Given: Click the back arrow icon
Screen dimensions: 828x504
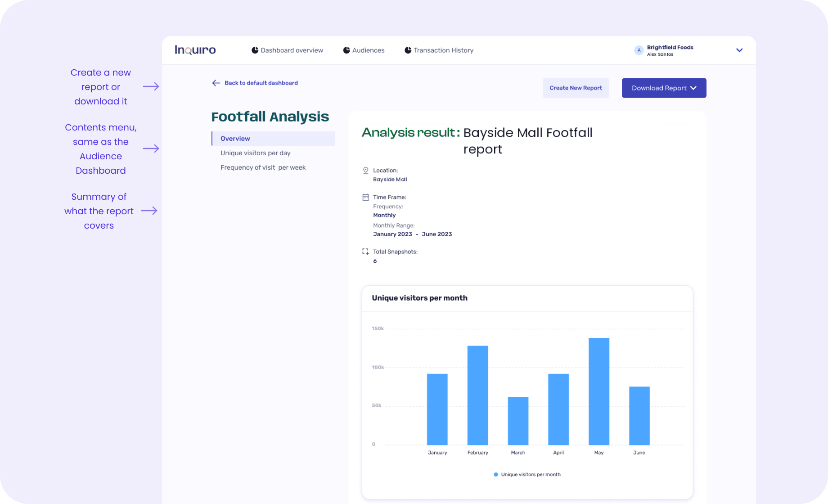Looking at the screenshot, I should point(216,83).
